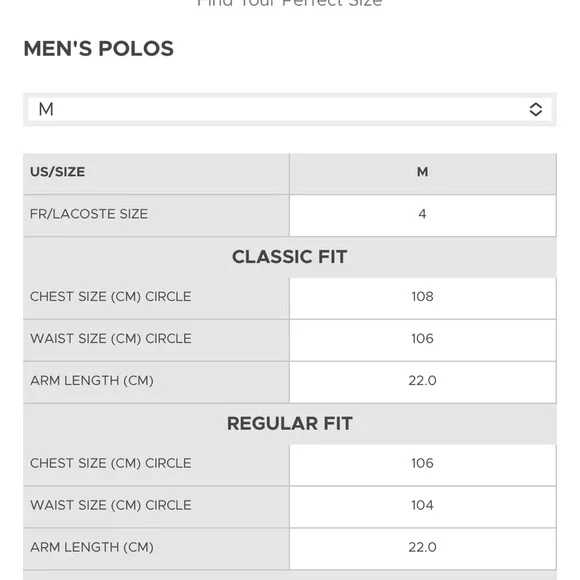
Task: Click the up-down chevron icon in size selector
Action: (x=535, y=109)
